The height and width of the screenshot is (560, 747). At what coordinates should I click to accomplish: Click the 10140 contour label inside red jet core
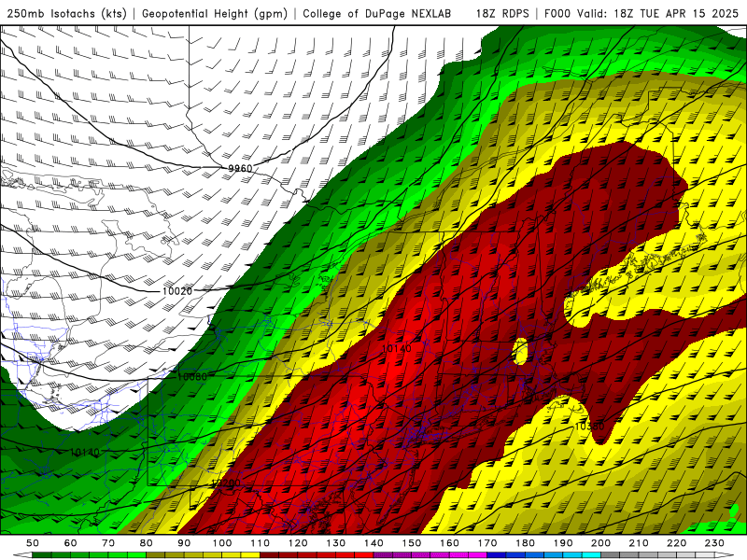(x=396, y=348)
